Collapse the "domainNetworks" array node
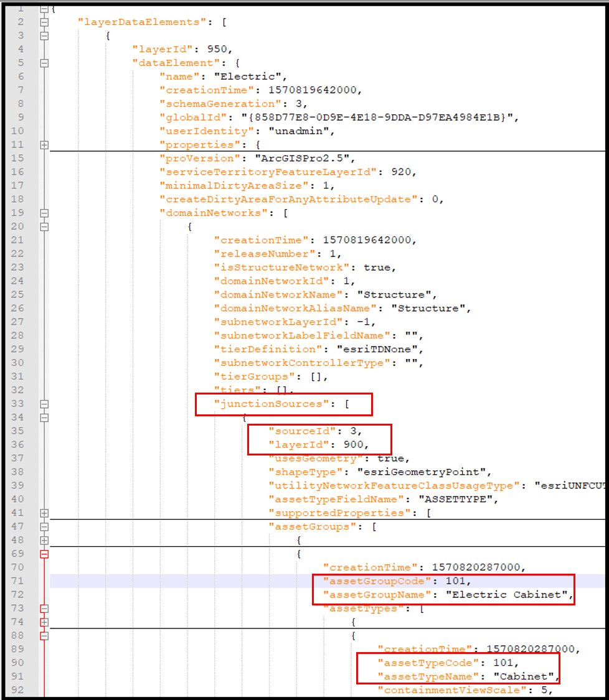The height and width of the screenshot is (700, 609). pyautogui.click(x=43, y=212)
